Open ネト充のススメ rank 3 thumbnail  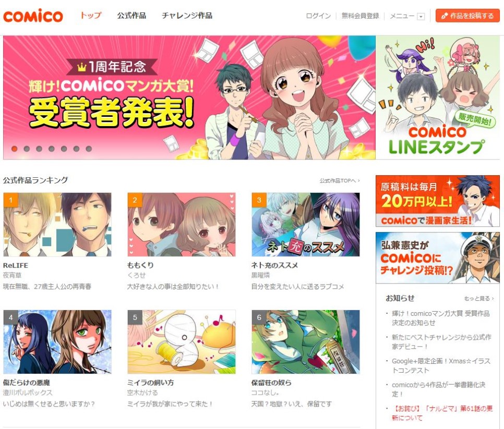tap(306, 225)
